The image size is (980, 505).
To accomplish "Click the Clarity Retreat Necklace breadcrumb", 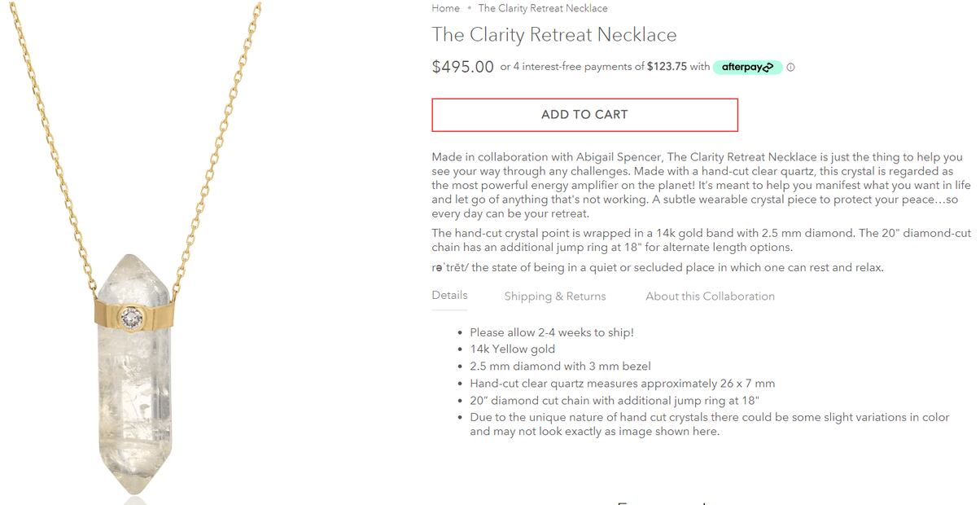I will coord(543,8).
